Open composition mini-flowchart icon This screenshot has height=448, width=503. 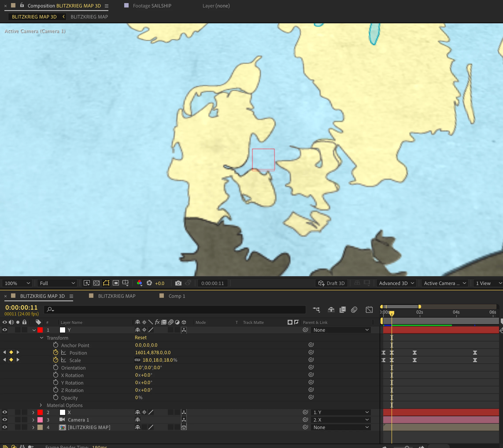click(316, 310)
